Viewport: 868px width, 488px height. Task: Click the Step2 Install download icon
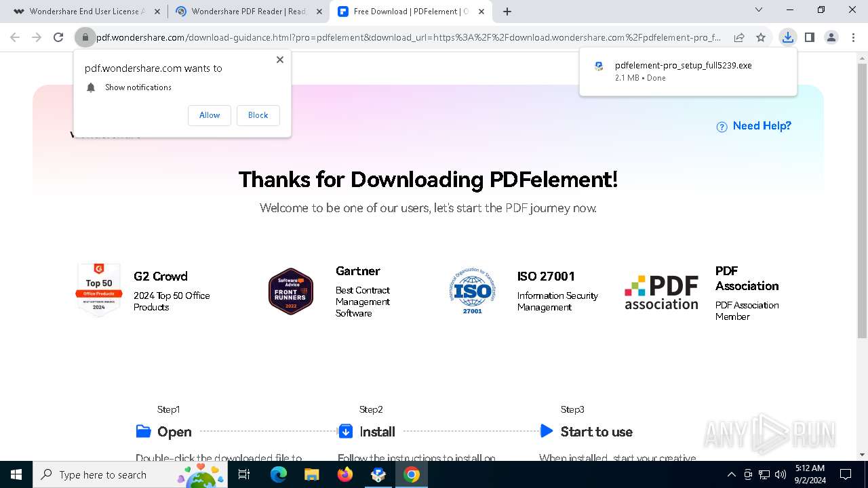point(345,431)
